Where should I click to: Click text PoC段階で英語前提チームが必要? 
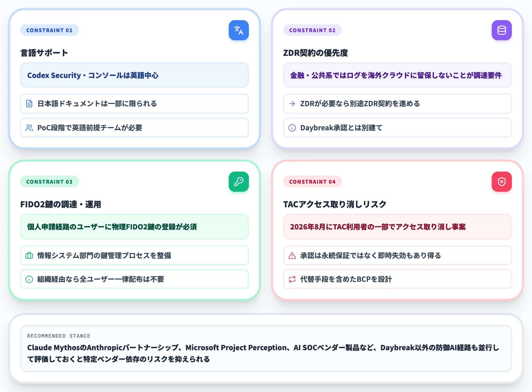[x=90, y=128]
